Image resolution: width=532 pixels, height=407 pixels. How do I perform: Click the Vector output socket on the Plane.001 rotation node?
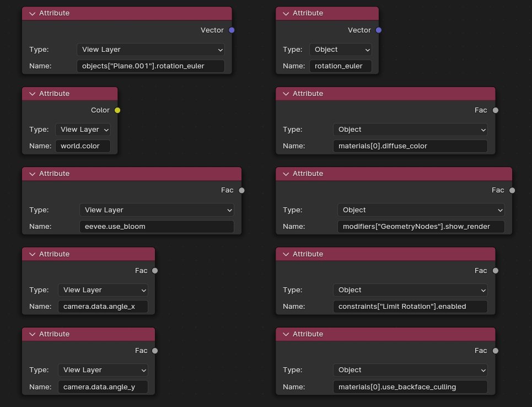click(232, 30)
